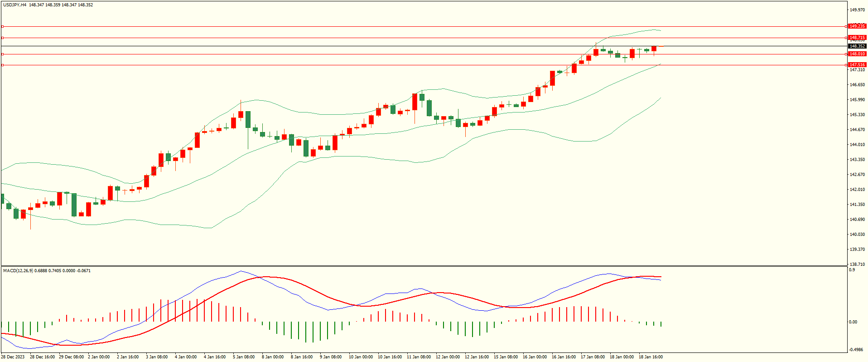
Task: Click the 10 Jan 16:00 time label
Action: tap(390, 357)
